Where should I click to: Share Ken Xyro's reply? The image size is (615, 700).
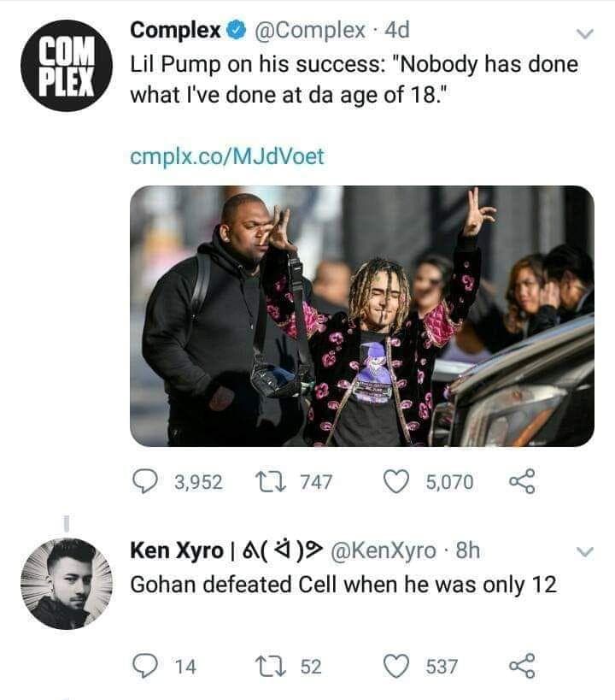(x=521, y=666)
